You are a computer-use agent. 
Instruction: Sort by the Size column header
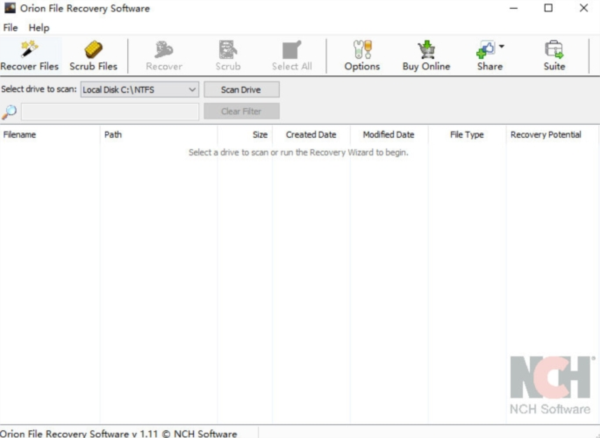[x=245, y=135]
